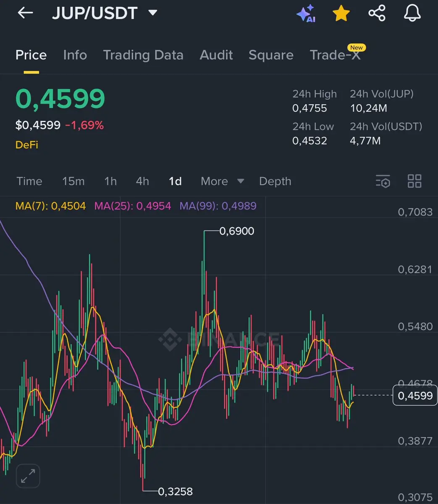Select the 15m chart interval
Image resolution: width=438 pixels, height=504 pixels.
coord(73,181)
